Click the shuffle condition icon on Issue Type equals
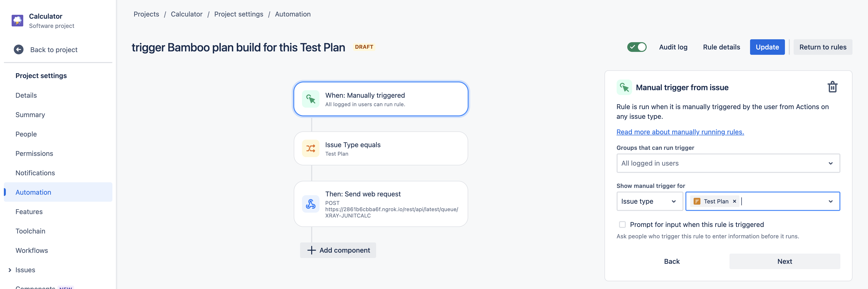Viewport: 868px width, 289px height. (310, 148)
